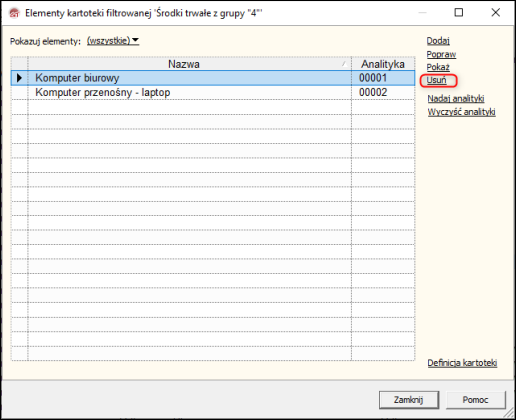Click Nadaj analityki link

tap(456, 98)
